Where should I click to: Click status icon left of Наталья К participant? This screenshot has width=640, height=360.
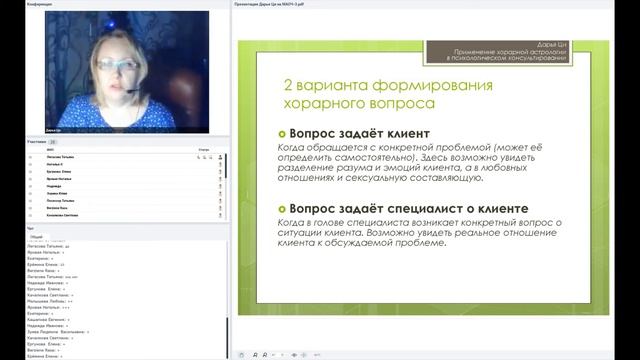(x=30, y=164)
